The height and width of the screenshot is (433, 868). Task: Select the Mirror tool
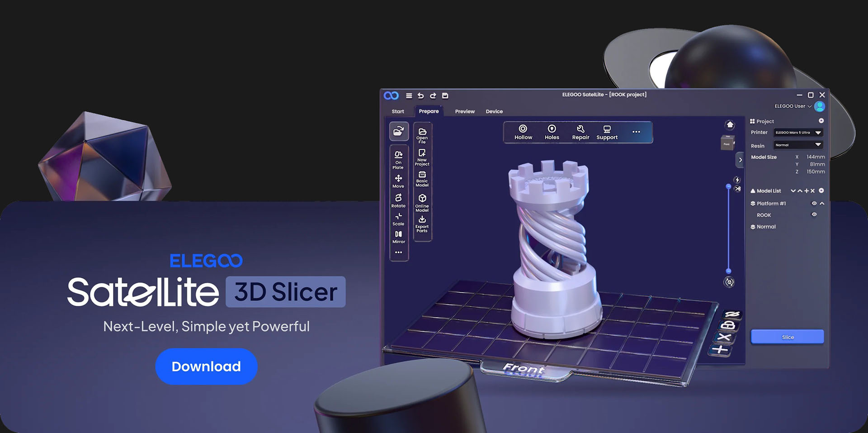point(398,237)
